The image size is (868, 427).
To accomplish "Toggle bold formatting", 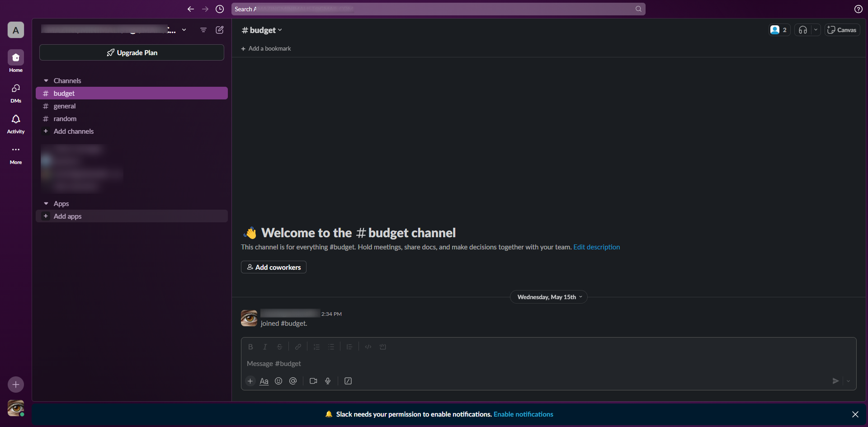I will [250, 347].
